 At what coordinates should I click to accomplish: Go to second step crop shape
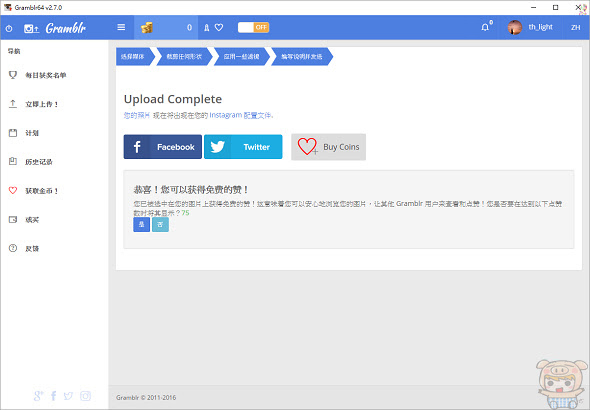pos(184,57)
